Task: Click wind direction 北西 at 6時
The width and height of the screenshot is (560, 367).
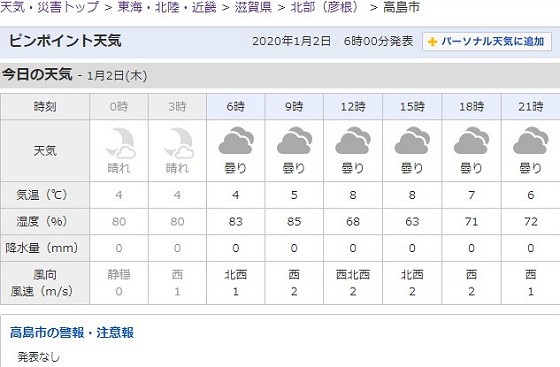Action: (x=236, y=275)
